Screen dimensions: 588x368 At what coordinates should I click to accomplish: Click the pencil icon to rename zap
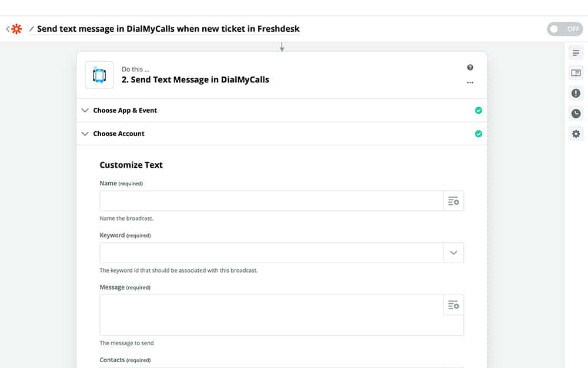click(x=32, y=29)
